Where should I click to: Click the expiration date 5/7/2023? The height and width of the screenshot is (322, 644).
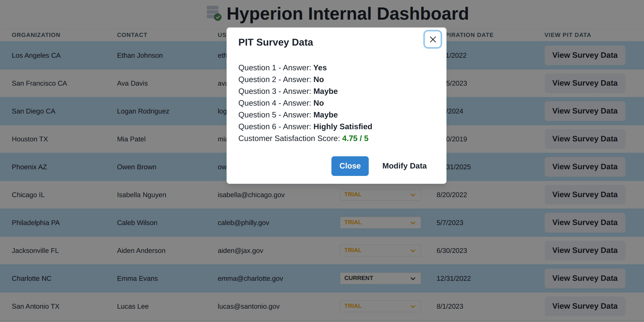click(450, 223)
